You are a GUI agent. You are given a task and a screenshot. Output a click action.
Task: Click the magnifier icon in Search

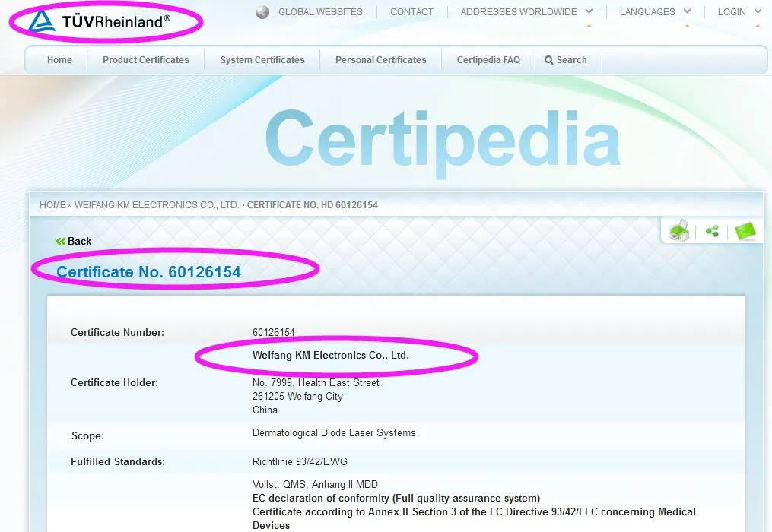pos(549,60)
